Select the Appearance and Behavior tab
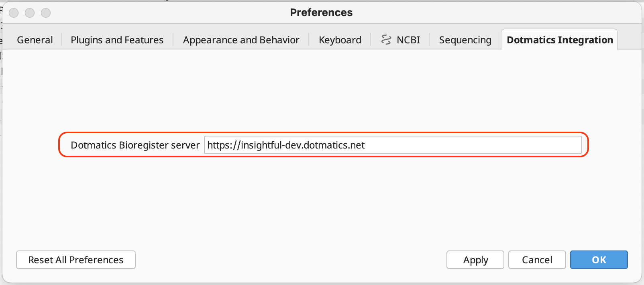This screenshot has height=285, width=644. [240, 40]
